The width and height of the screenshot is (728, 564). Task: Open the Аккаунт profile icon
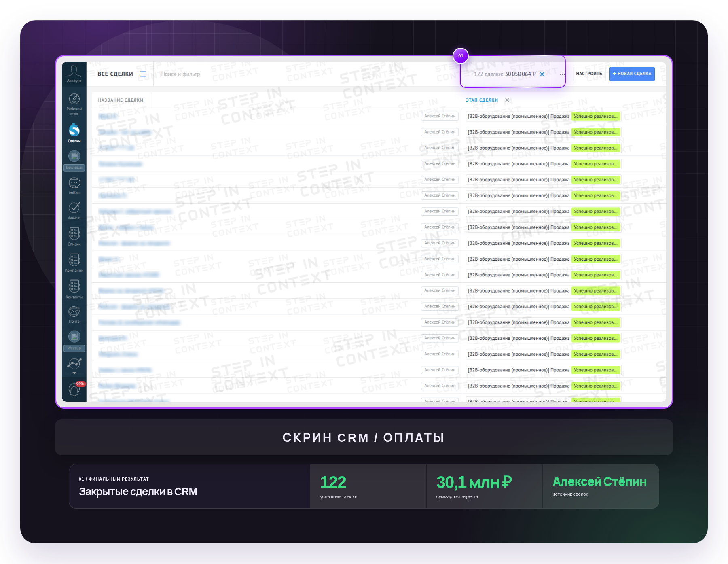click(74, 74)
